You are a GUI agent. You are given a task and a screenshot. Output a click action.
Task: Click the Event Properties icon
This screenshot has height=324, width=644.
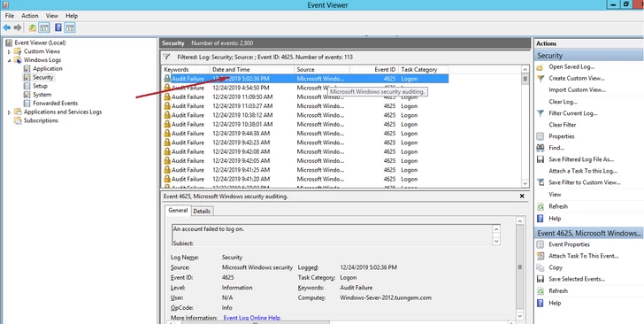point(540,244)
